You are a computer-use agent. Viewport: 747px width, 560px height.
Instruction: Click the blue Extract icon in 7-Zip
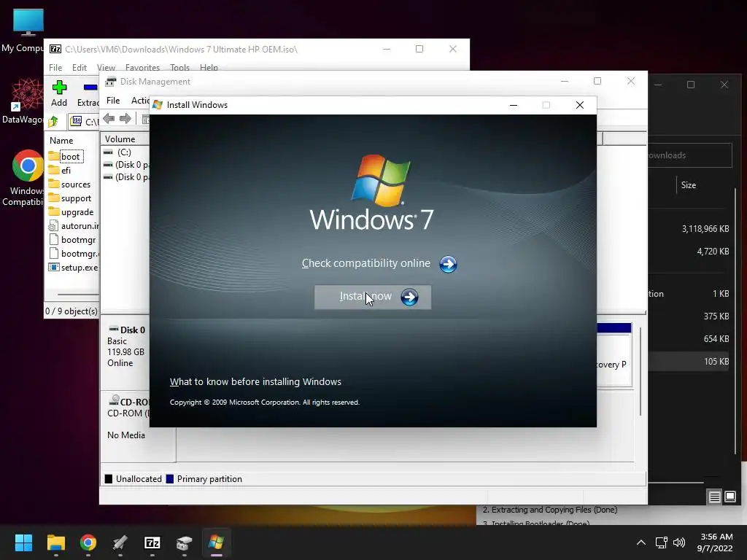pos(90,87)
